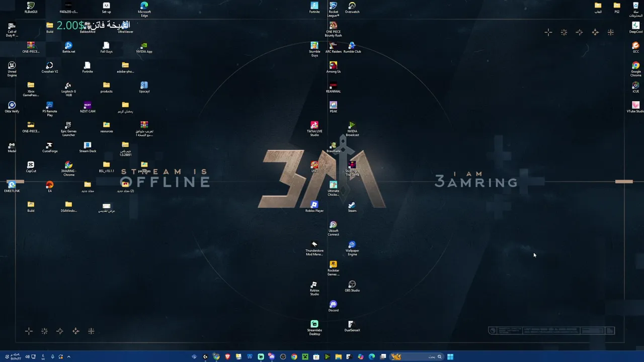Open the Stream Deck shortcut

pos(88,147)
